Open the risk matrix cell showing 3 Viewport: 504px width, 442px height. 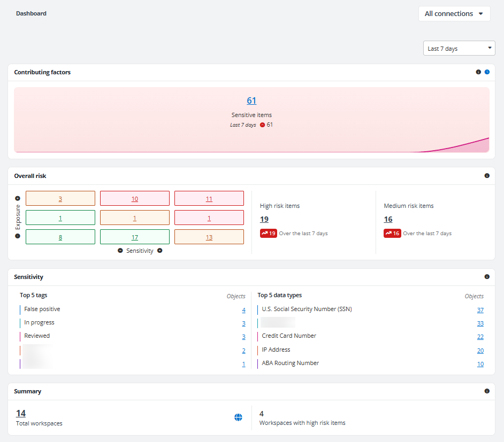click(60, 198)
